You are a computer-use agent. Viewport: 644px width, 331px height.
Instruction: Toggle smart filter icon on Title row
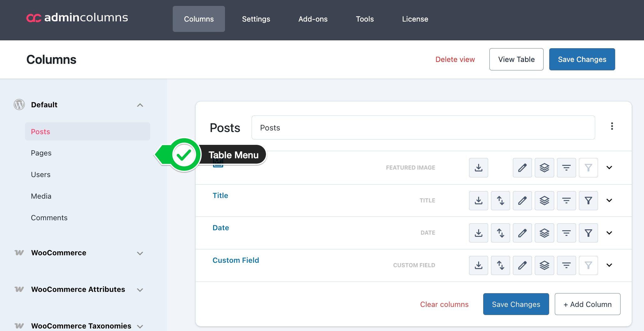tap(566, 201)
